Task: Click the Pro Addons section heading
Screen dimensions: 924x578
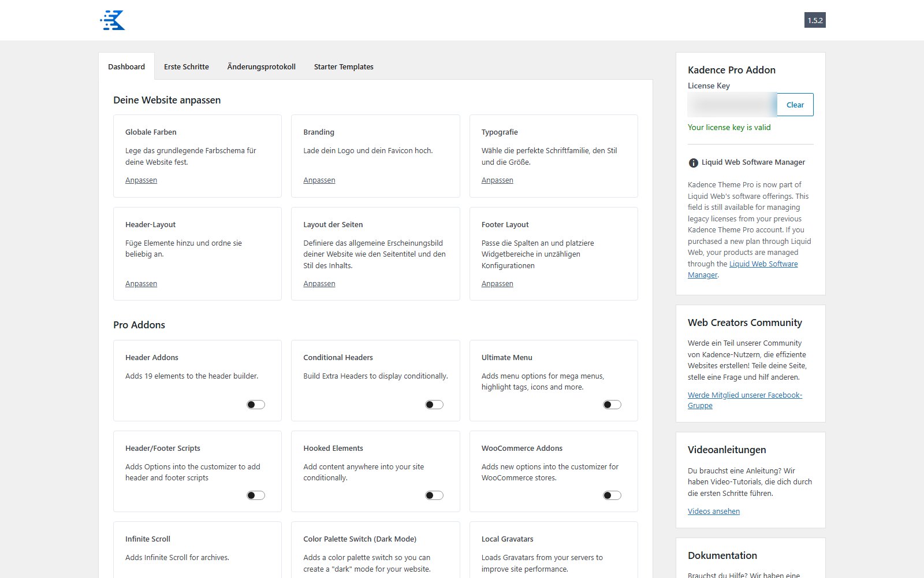Action: point(139,325)
